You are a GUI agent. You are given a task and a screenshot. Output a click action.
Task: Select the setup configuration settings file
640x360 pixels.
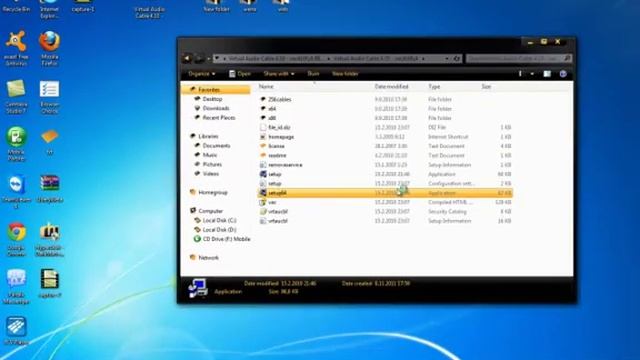[x=385, y=184]
